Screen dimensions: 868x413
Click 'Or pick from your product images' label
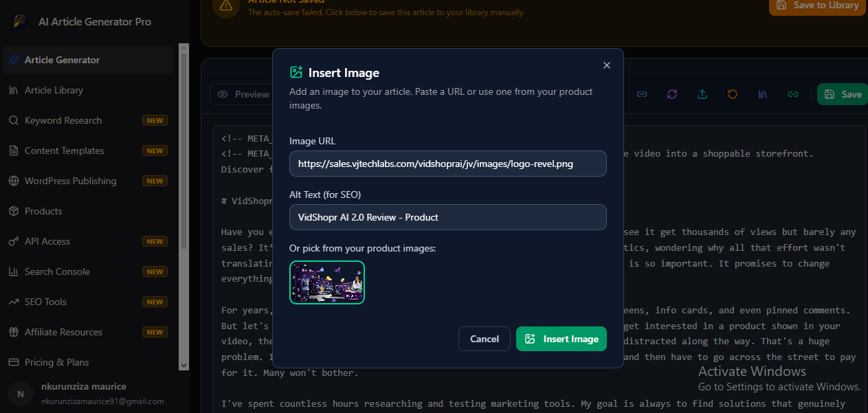coord(362,248)
